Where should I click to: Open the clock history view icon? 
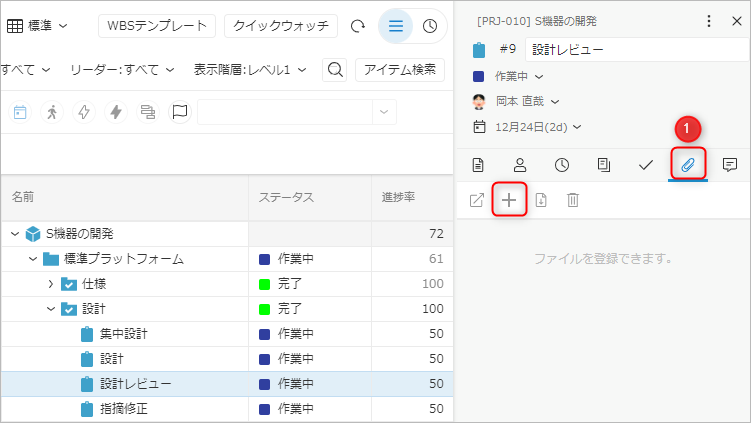click(430, 26)
